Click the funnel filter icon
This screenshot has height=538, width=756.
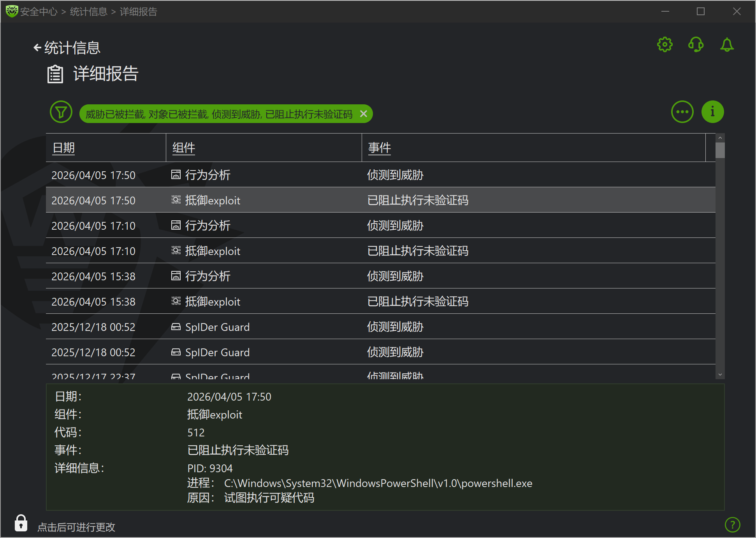pos(61,113)
